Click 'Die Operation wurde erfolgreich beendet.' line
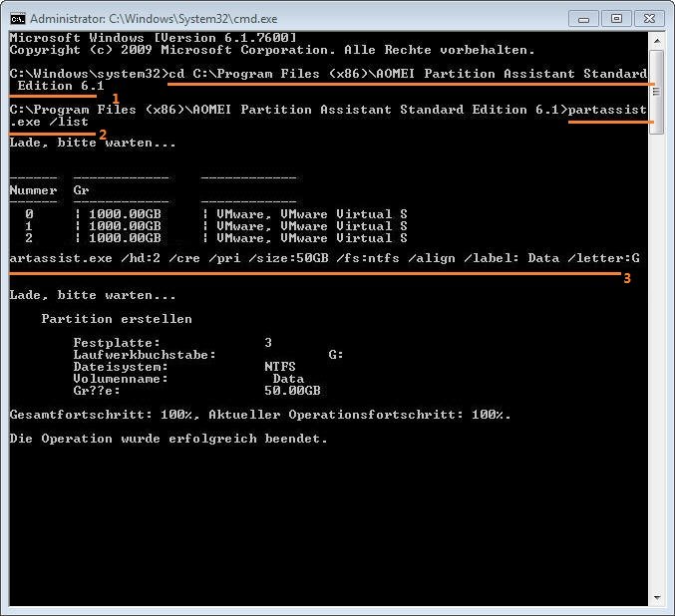This screenshot has width=675, height=616. point(169,439)
